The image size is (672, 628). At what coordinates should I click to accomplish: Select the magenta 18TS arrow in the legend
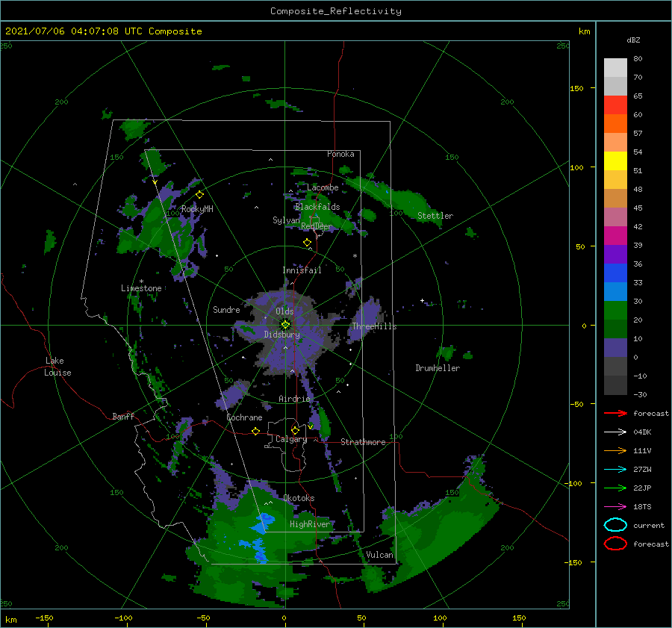click(615, 507)
